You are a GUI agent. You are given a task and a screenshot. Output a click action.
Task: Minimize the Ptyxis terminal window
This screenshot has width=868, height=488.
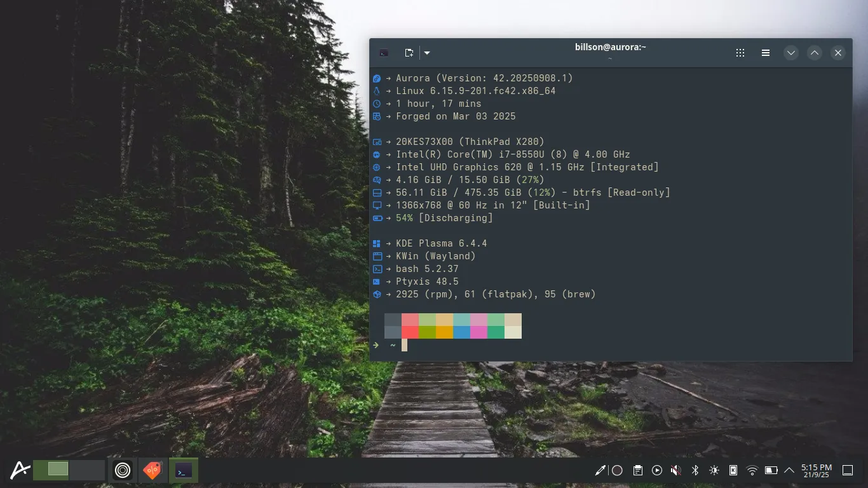[790, 53]
